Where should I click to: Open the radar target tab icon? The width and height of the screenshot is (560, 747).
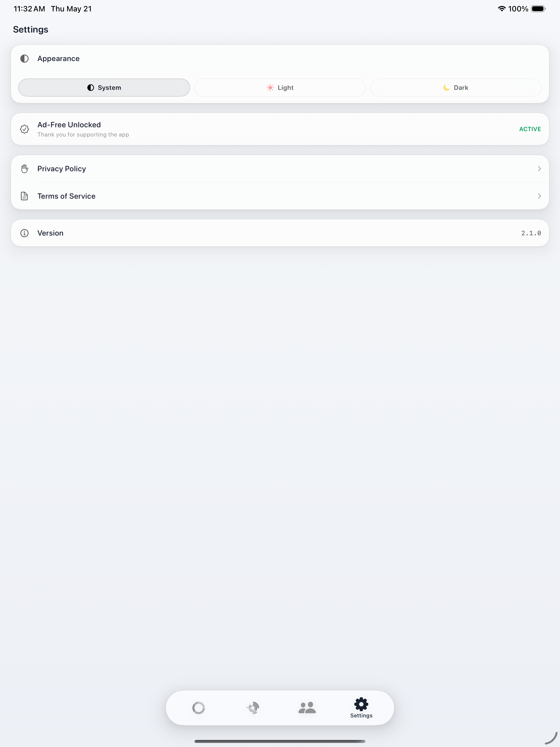pyautogui.click(x=253, y=707)
